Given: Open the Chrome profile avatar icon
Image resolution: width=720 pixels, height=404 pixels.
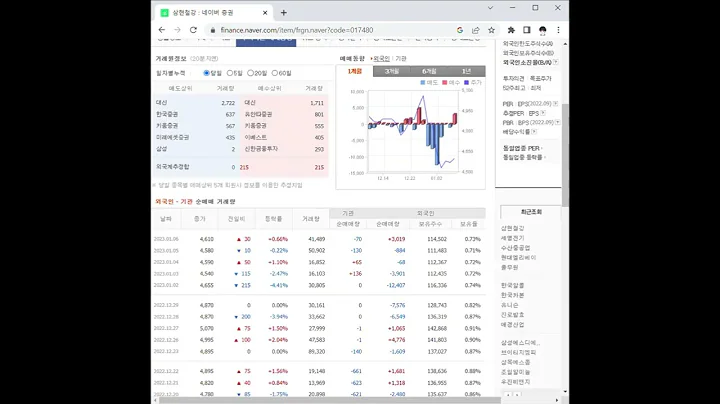Looking at the screenshot, I should click(543, 30).
